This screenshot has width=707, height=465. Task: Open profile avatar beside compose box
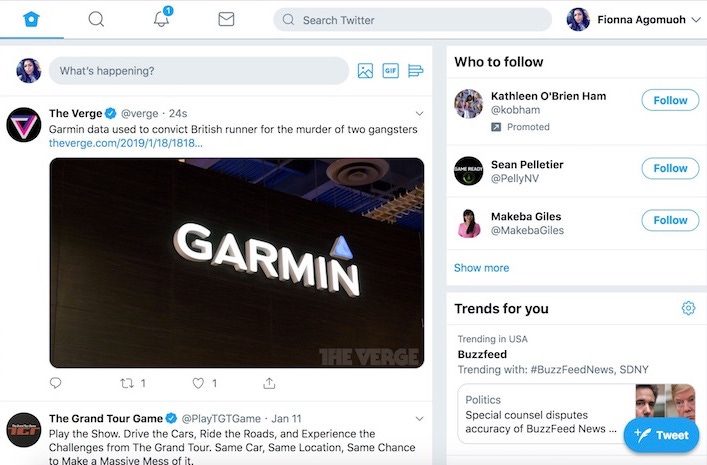(x=29, y=71)
